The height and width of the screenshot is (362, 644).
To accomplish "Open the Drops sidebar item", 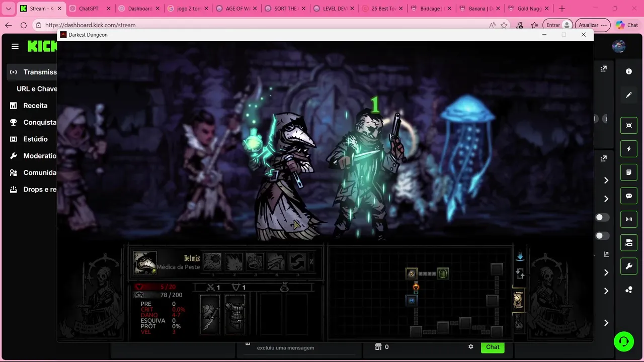I will click(x=34, y=190).
